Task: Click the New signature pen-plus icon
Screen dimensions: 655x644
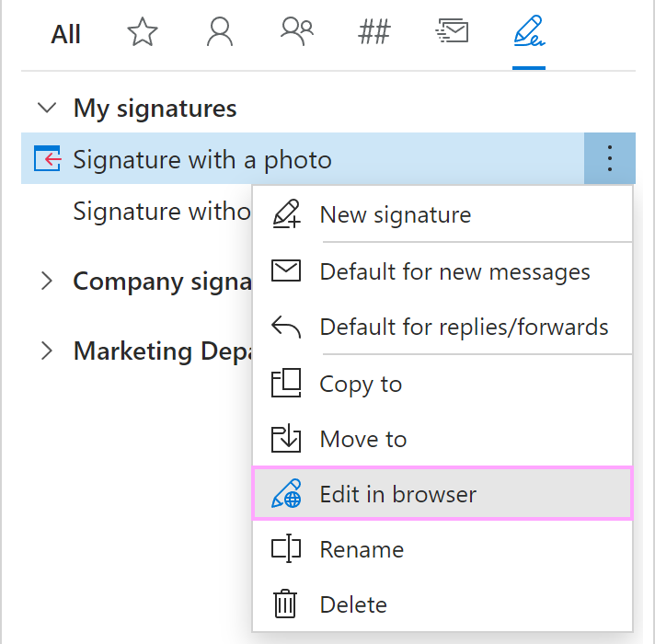Action: coord(286,213)
